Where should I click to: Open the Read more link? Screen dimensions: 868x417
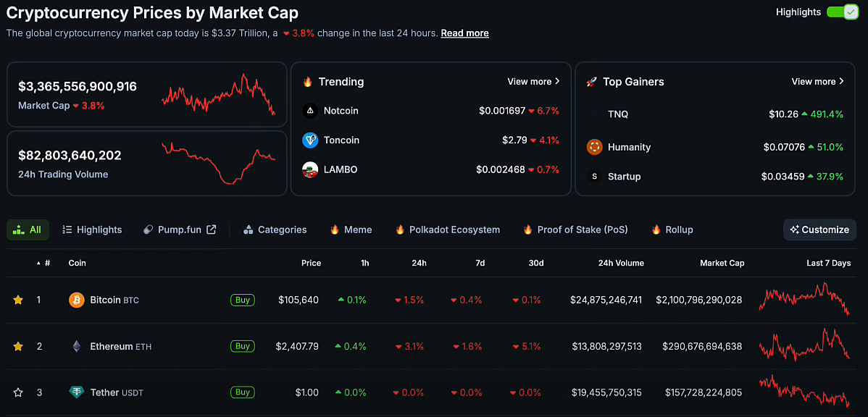click(x=464, y=33)
